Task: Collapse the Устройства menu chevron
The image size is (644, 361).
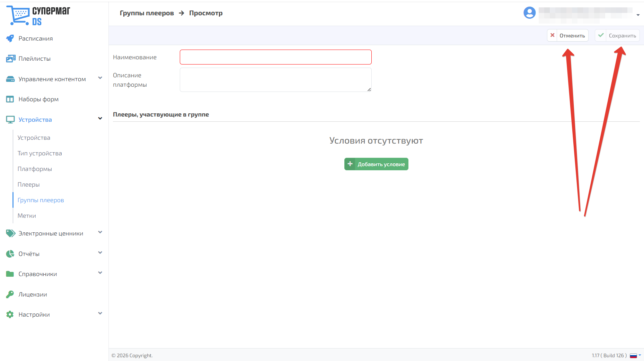Action: click(100, 119)
